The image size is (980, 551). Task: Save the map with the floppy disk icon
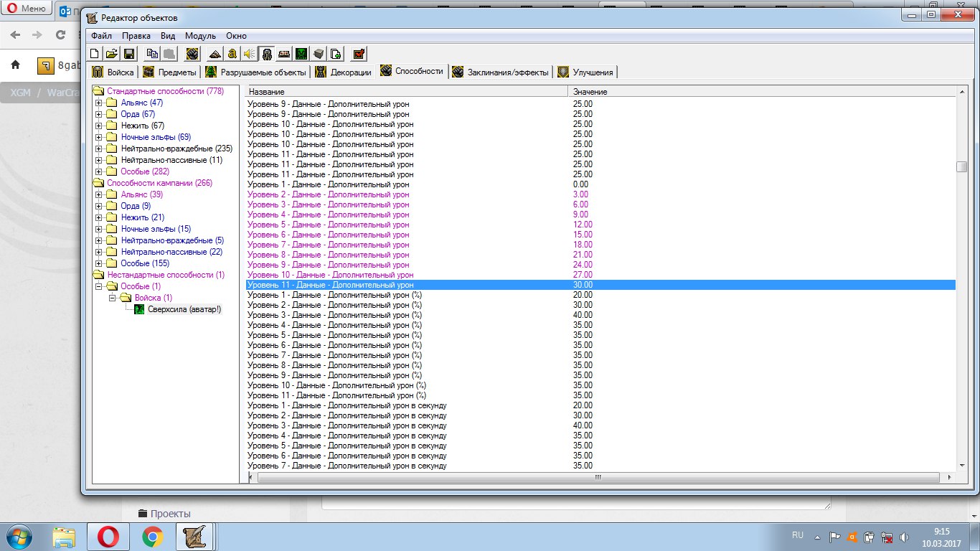pyautogui.click(x=129, y=53)
